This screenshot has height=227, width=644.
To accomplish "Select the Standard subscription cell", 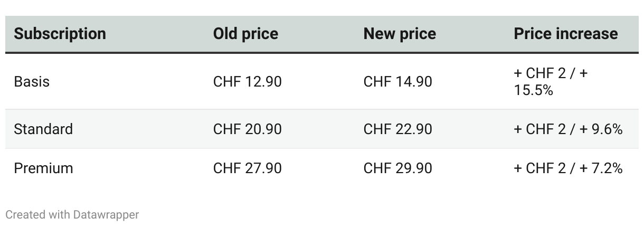I will [x=43, y=129].
